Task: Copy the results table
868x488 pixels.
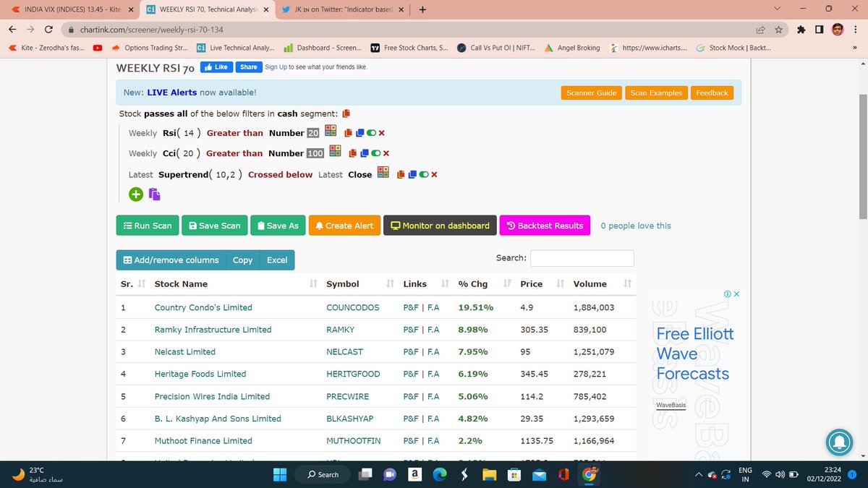Action: point(243,260)
